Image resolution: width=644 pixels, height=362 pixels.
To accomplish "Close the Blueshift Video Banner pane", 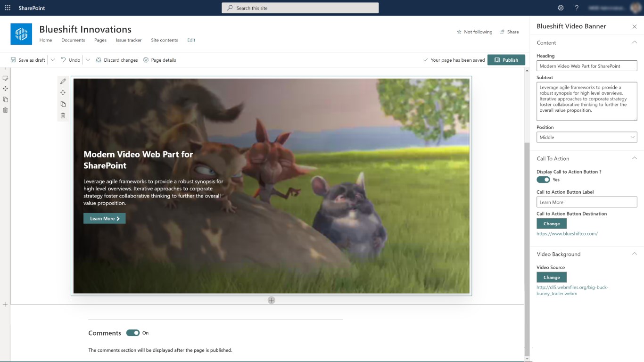I will 635,26.
